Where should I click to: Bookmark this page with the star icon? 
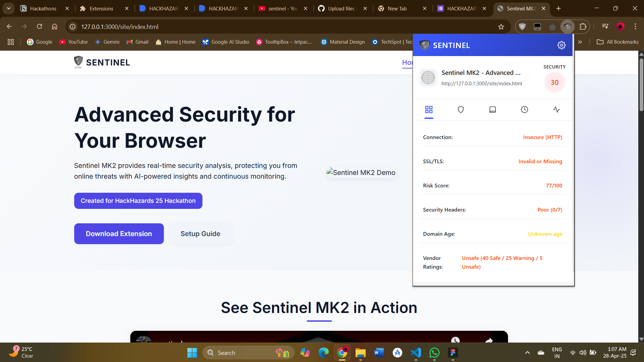coord(501,27)
